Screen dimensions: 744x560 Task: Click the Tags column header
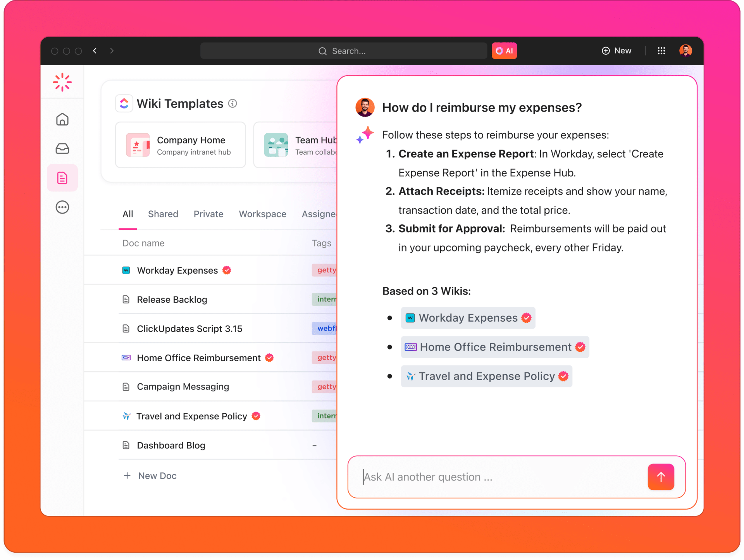(x=322, y=243)
